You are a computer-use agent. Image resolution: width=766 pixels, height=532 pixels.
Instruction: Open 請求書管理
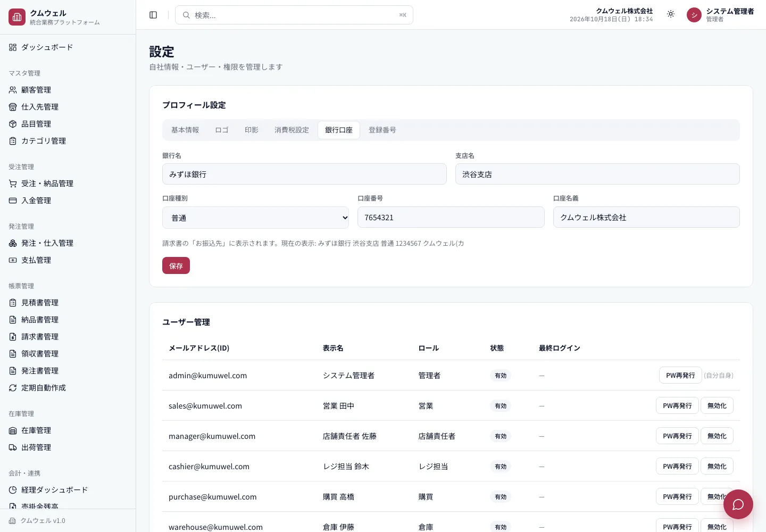68,337
